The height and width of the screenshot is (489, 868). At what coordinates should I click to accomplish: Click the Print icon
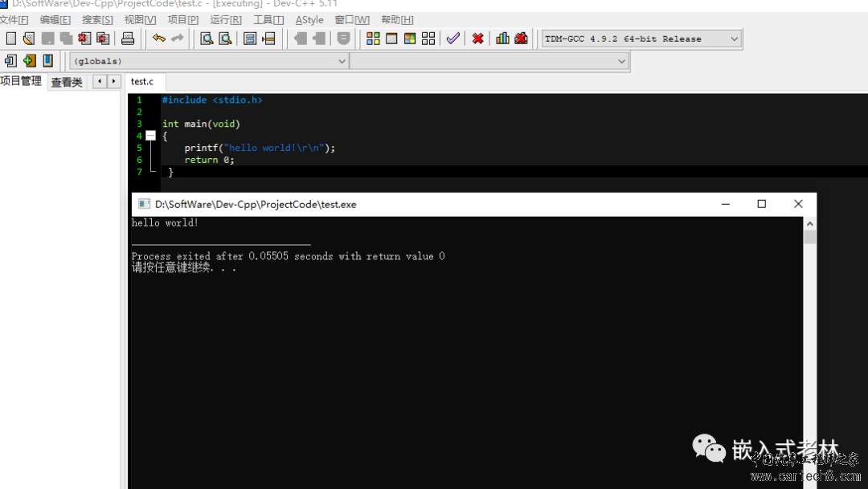click(128, 39)
